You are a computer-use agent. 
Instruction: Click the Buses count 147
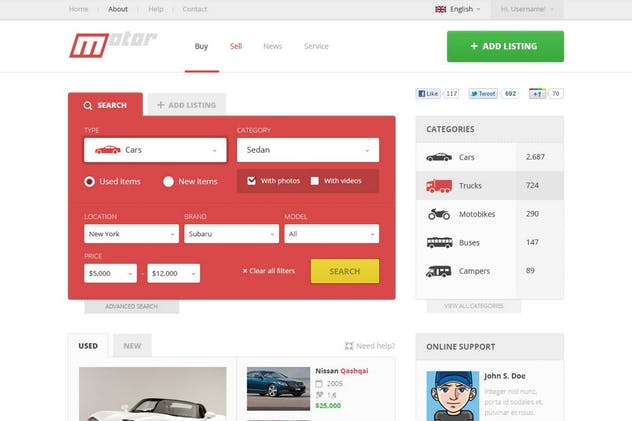tap(532, 242)
